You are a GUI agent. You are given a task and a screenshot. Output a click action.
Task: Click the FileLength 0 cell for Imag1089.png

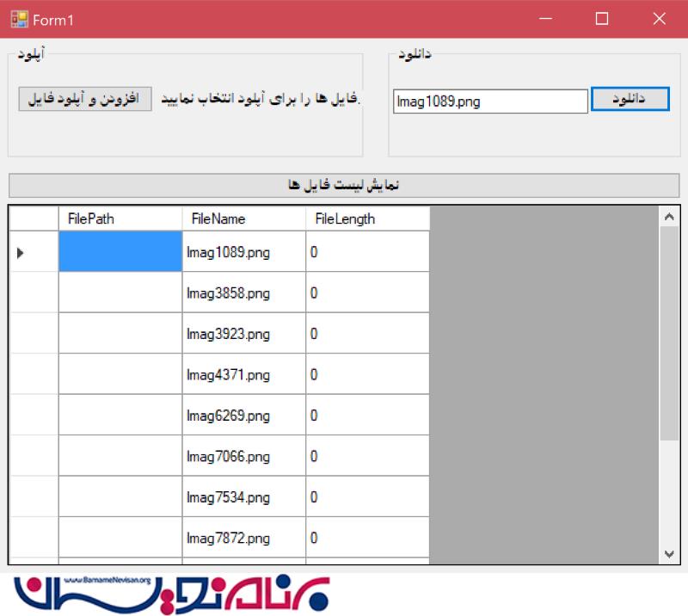click(368, 251)
